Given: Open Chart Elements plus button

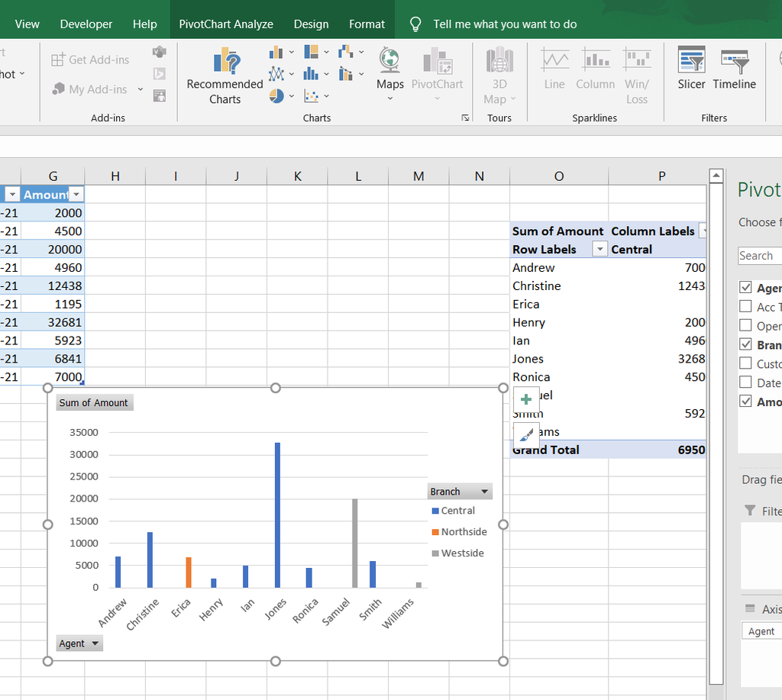Looking at the screenshot, I should 526,398.
